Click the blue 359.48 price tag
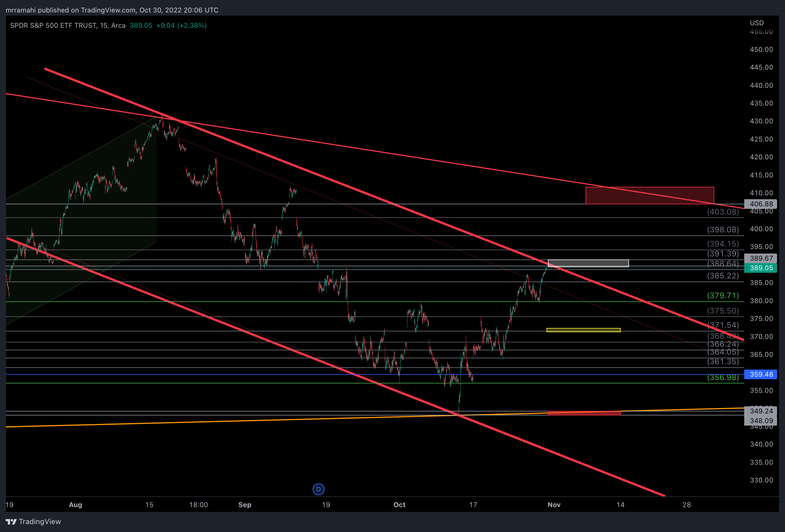The height and width of the screenshot is (532, 785). (761, 374)
